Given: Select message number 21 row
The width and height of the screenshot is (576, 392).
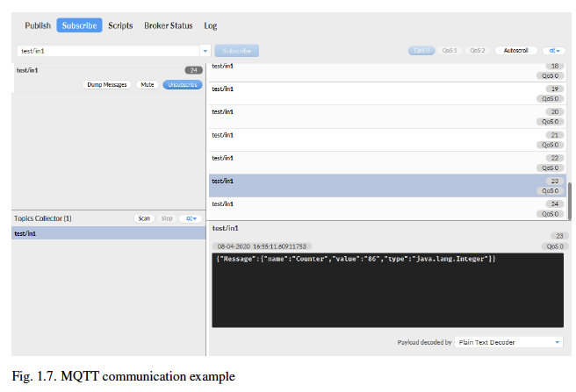Looking at the screenshot, I should 388,139.
